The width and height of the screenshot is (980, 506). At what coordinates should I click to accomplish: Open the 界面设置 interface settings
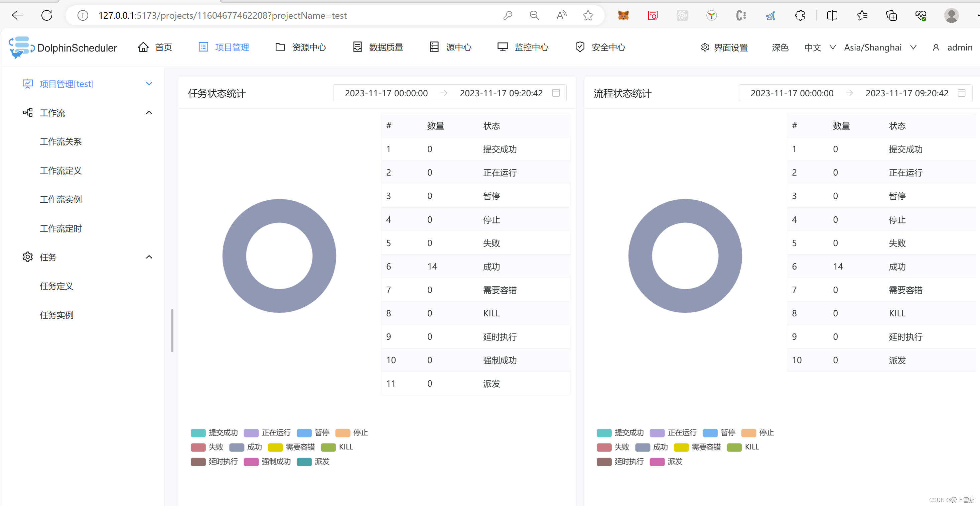pyautogui.click(x=724, y=47)
